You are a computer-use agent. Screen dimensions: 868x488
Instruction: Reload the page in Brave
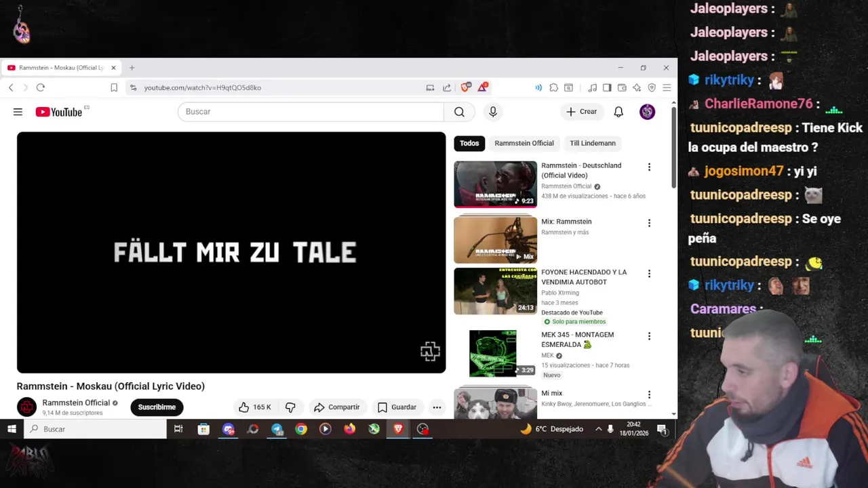point(41,87)
